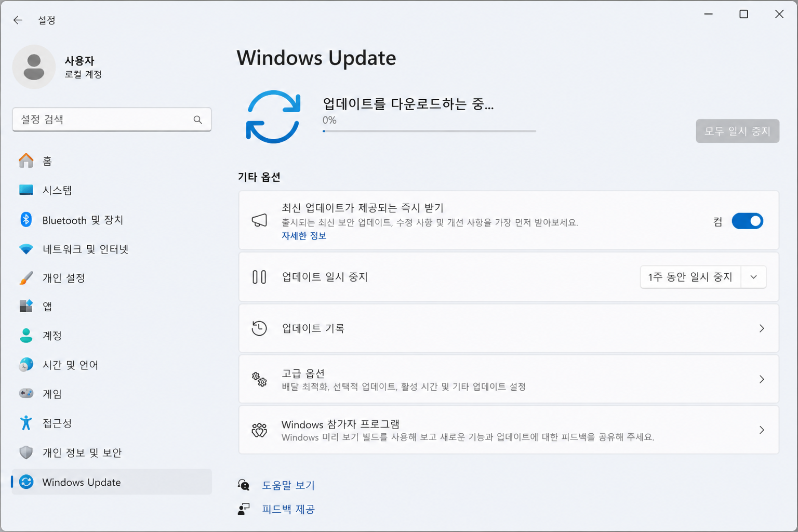Click the network Wi-Fi icon
This screenshot has width=798, height=532.
[26, 249]
